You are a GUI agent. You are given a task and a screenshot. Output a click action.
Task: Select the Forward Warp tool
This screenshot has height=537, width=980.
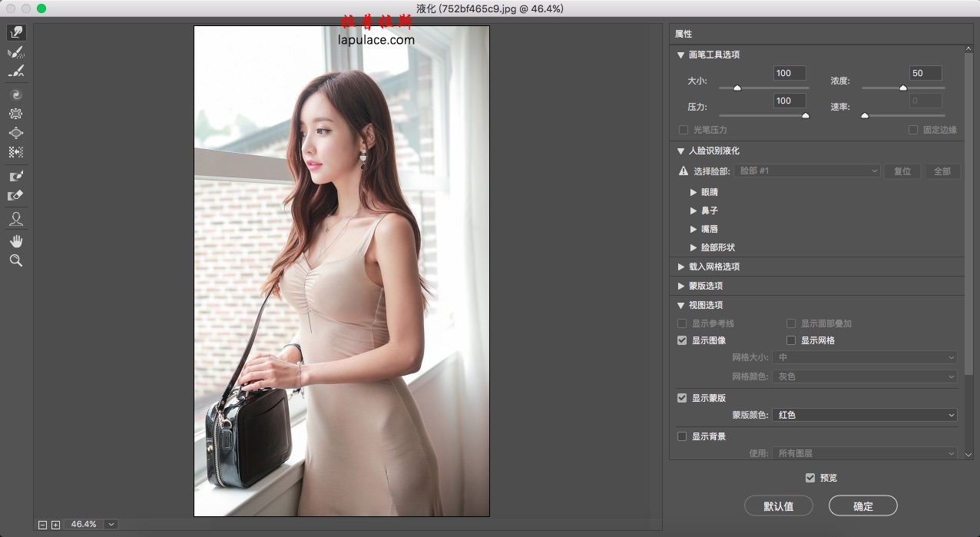[16, 32]
